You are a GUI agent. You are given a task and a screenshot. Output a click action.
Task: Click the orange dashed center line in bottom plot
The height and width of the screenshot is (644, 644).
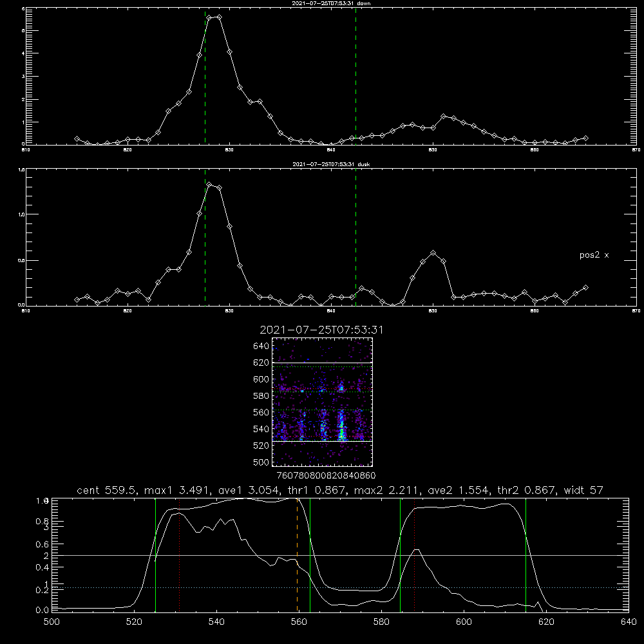click(297, 555)
